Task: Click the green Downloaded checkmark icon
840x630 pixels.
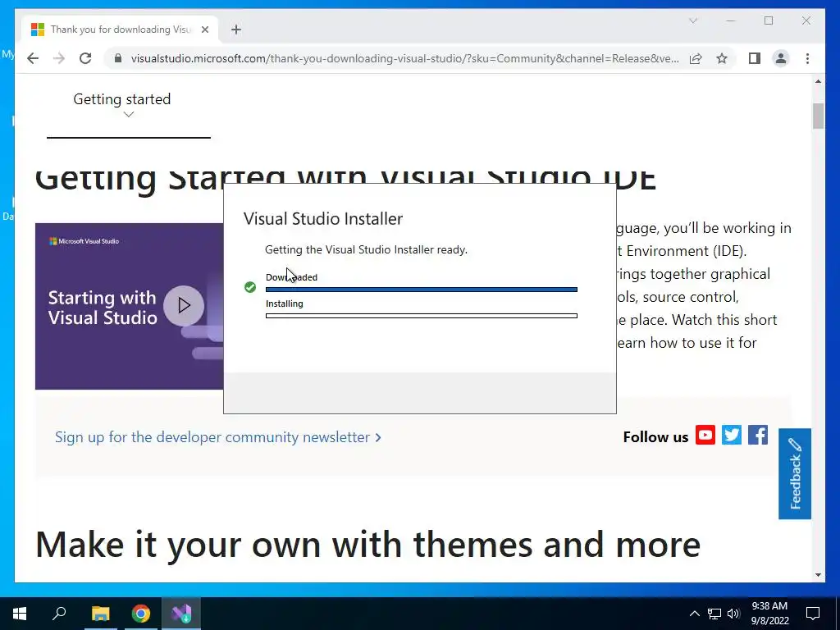Action: (x=250, y=287)
